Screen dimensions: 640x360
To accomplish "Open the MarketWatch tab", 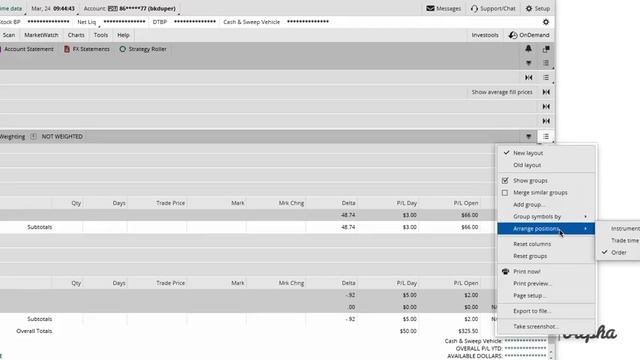I will (x=41, y=35).
